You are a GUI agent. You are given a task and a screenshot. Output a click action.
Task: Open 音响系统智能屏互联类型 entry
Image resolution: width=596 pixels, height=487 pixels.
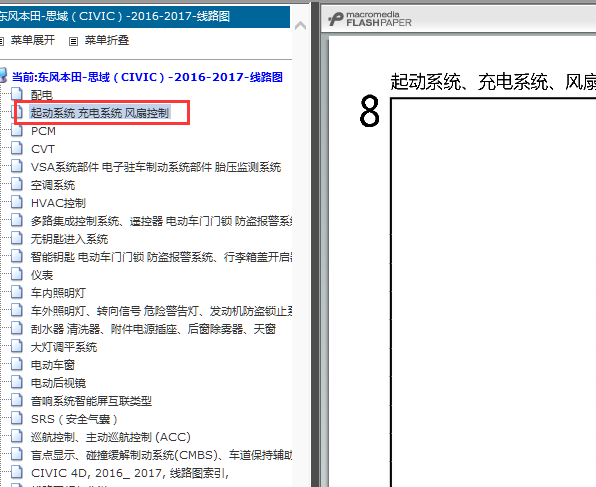pyautogui.click(x=91, y=401)
